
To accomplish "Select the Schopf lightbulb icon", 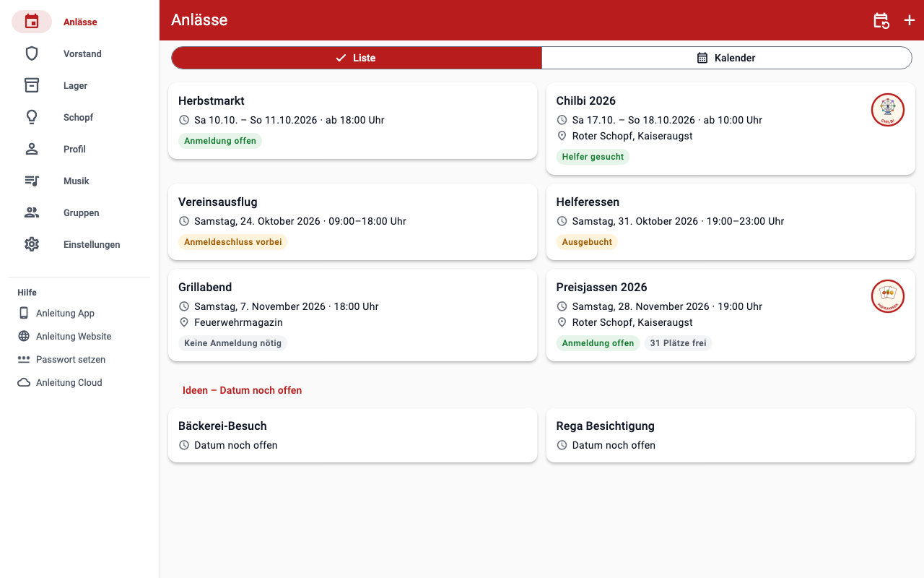I will pos(32,117).
